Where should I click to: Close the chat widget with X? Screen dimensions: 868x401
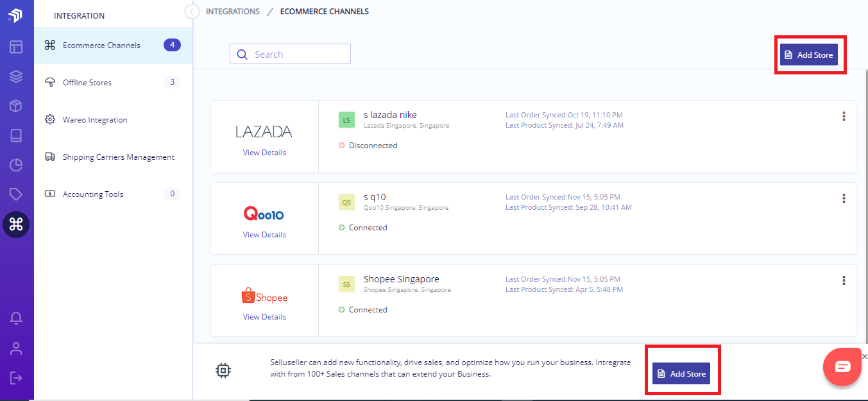coord(864,356)
